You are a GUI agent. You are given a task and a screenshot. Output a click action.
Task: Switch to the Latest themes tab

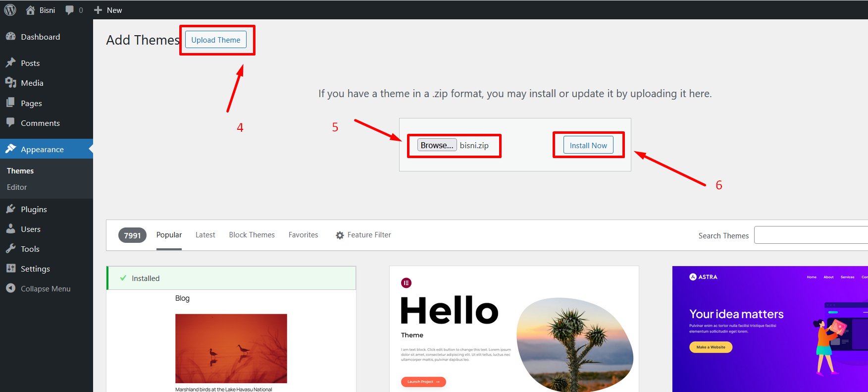(x=205, y=235)
